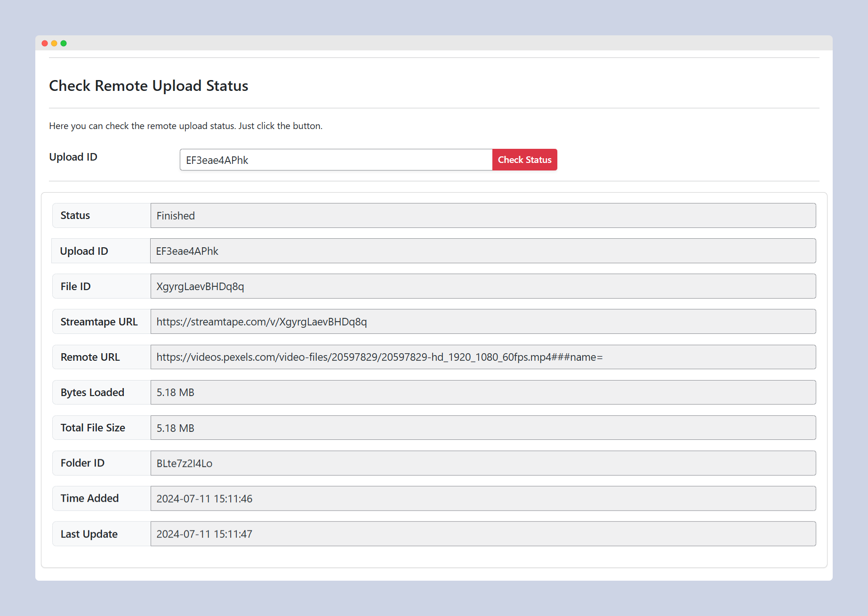Image resolution: width=868 pixels, height=616 pixels.
Task: Select the Streamtape URL value field
Action: click(483, 322)
